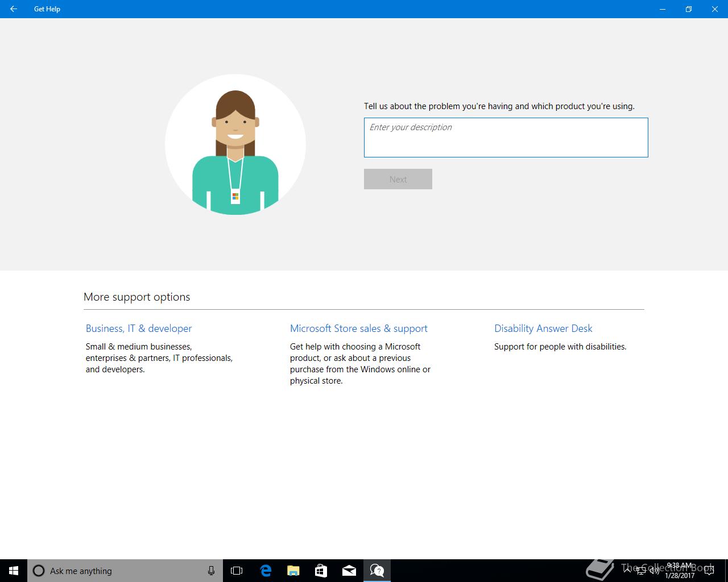Click the Cortana circle icon
The image size is (728, 582).
[39, 571]
